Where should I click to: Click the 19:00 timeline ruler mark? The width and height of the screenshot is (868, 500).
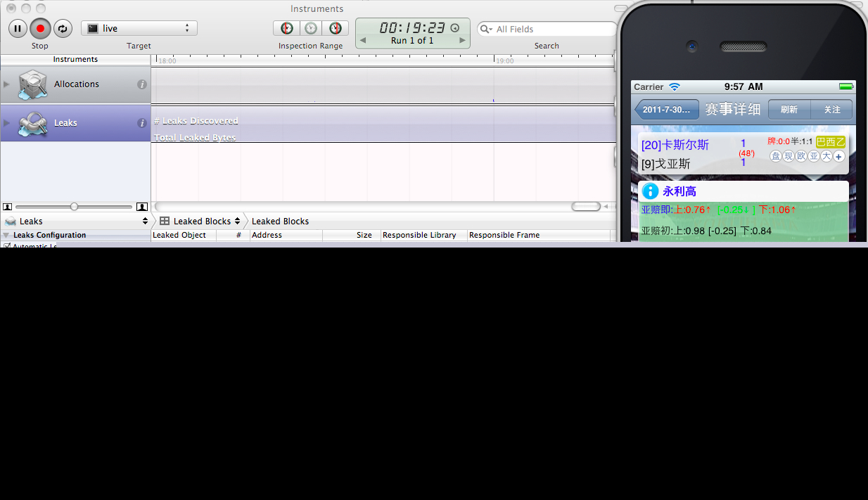coord(504,61)
